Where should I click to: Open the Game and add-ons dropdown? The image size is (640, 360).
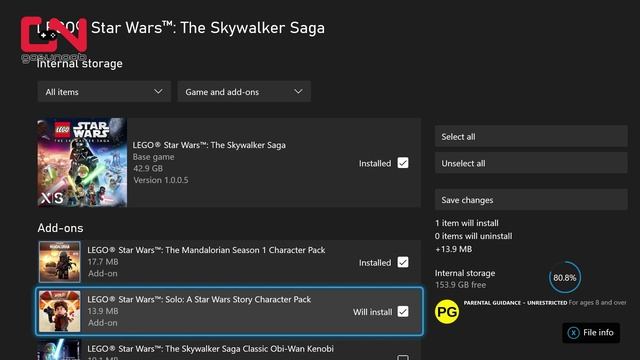244,92
